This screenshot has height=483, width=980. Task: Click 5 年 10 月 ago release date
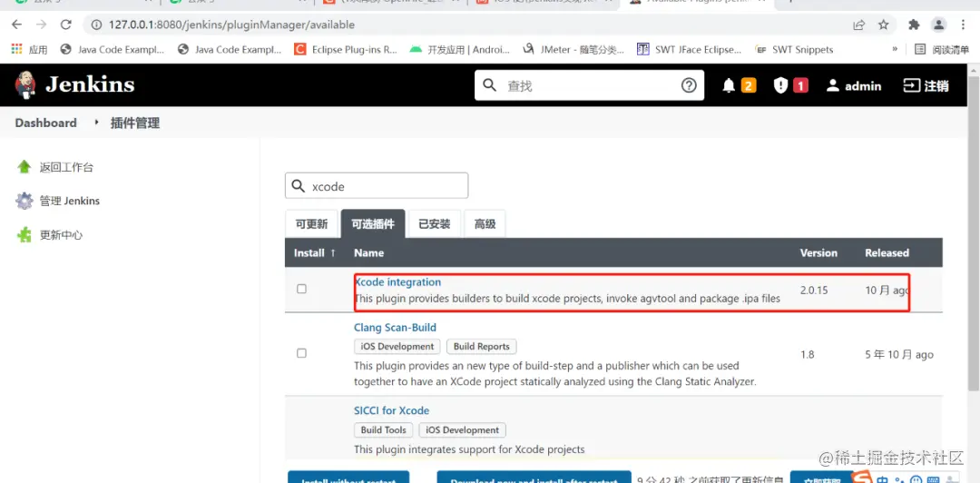[899, 355]
